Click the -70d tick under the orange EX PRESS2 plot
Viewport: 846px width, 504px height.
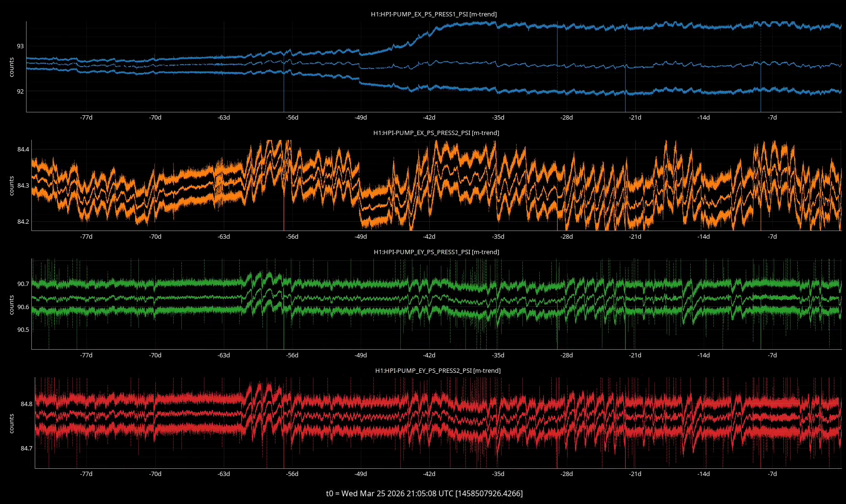pyautogui.click(x=155, y=237)
